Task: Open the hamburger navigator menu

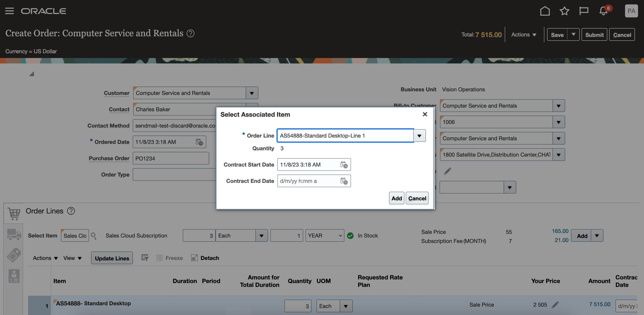Action: (10, 11)
